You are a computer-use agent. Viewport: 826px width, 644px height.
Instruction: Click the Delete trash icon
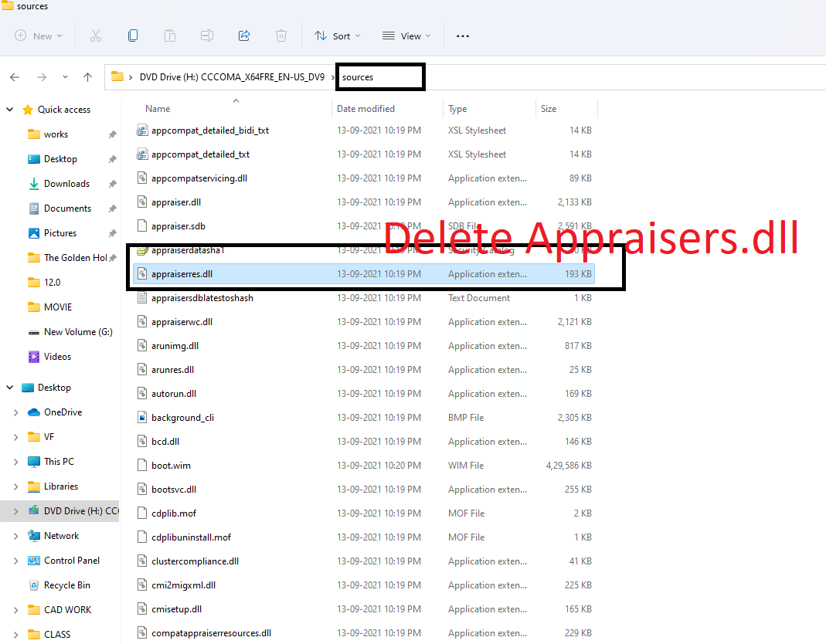(x=281, y=36)
